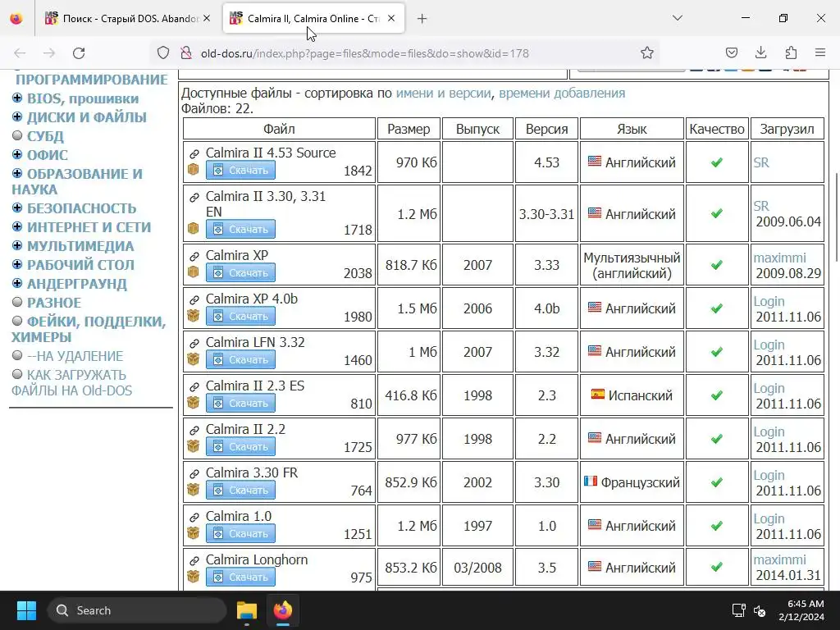Click the 853.2 Кб size cell

point(409,568)
